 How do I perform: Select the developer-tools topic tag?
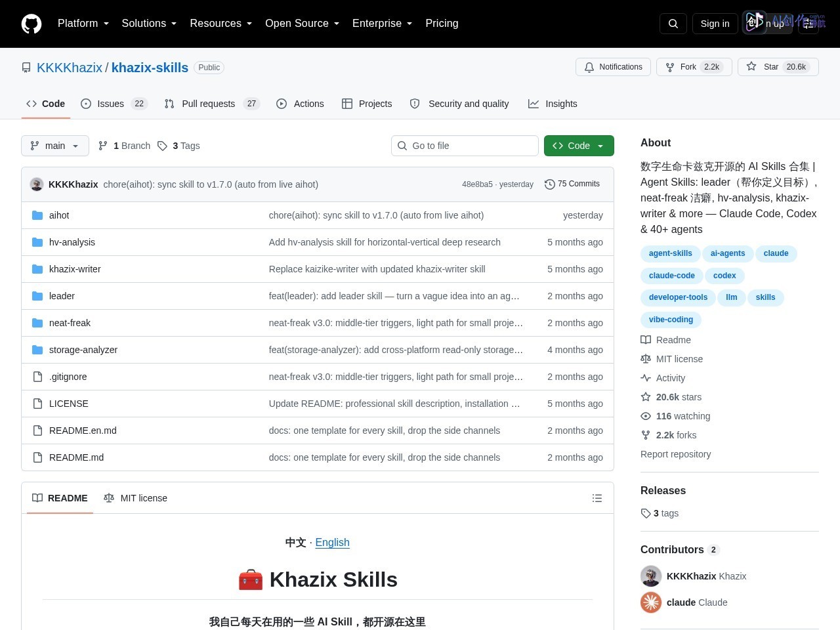coord(678,297)
